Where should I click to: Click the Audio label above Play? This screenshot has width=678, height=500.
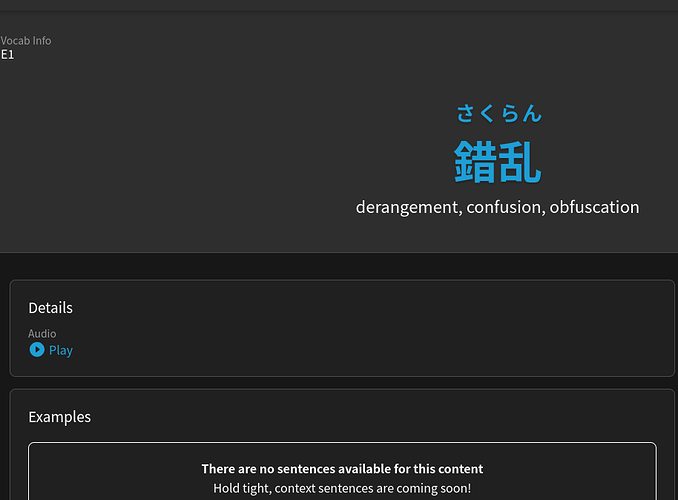[x=42, y=334]
